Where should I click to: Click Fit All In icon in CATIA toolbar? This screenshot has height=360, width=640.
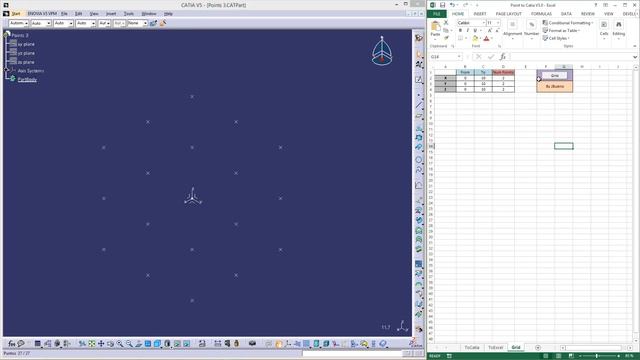point(92,344)
